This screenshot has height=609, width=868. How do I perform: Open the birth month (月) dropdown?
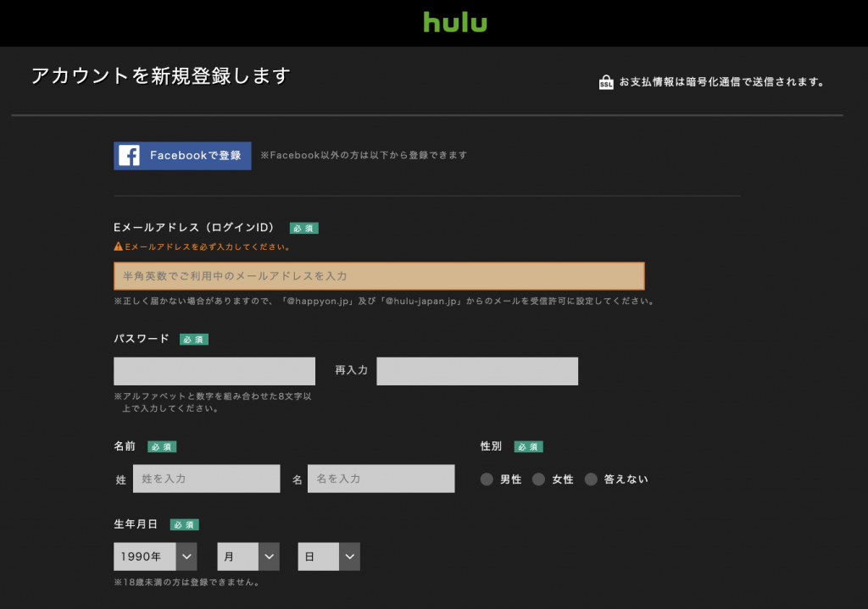click(x=248, y=556)
